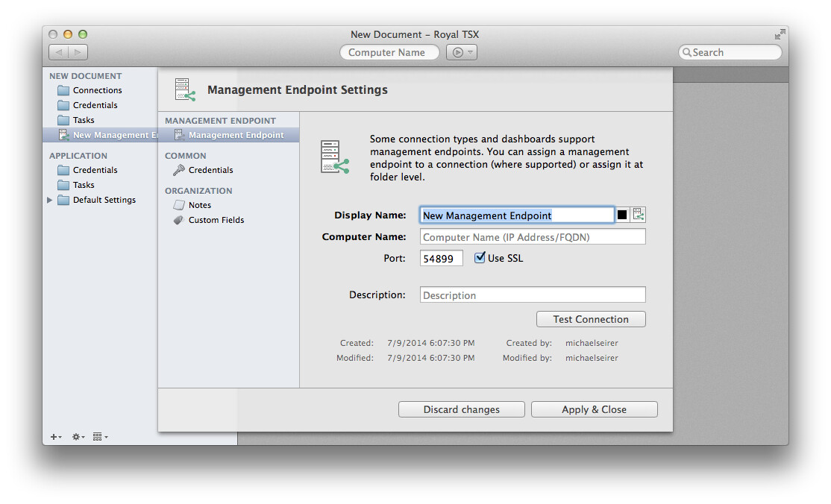Open the Connections folder in sidebar
Image resolution: width=831 pixels, height=504 pixels.
[97, 90]
